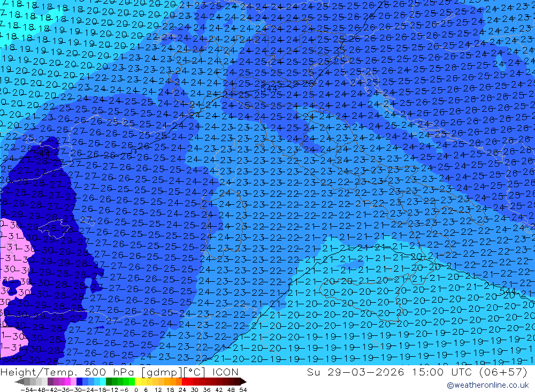
Task: Click the "-6" legend scale label
Action: click(124, 390)
